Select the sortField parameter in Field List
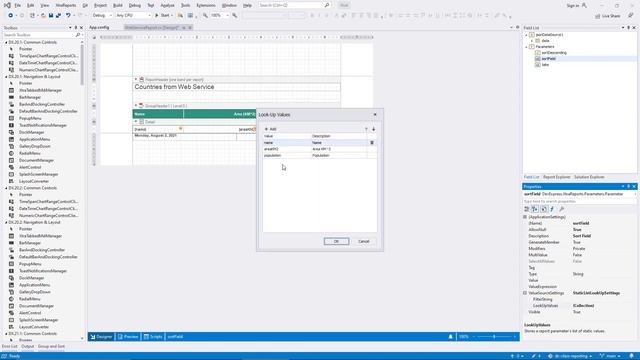The height and width of the screenshot is (360, 640). tap(549, 59)
